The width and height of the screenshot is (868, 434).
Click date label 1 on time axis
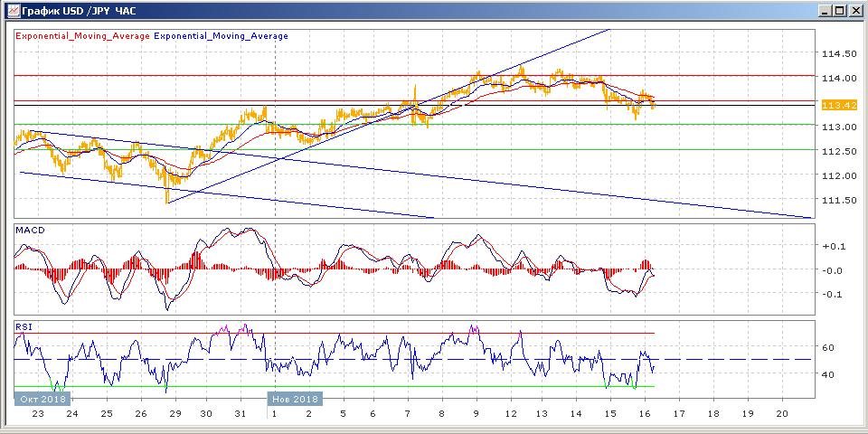[275, 414]
